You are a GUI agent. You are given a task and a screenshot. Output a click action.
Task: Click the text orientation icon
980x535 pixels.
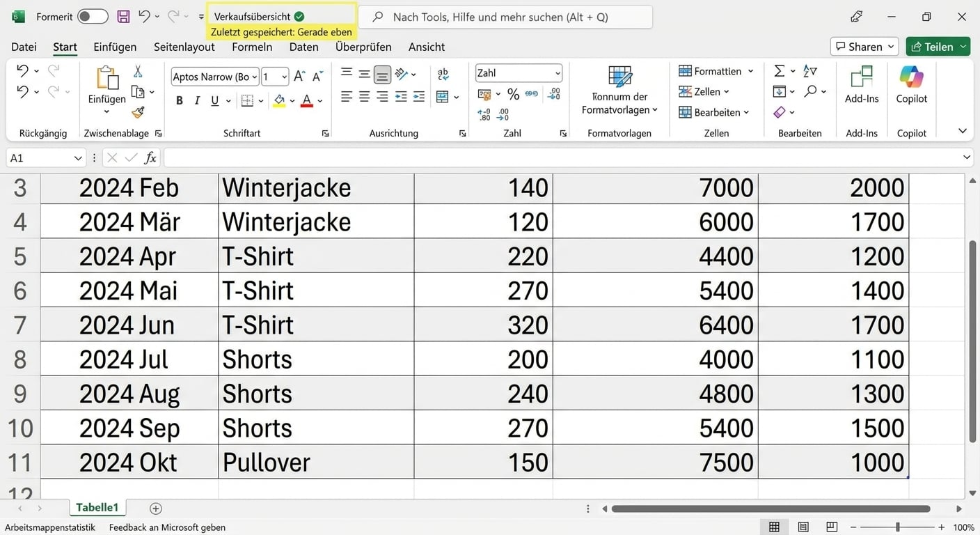pos(402,74)
